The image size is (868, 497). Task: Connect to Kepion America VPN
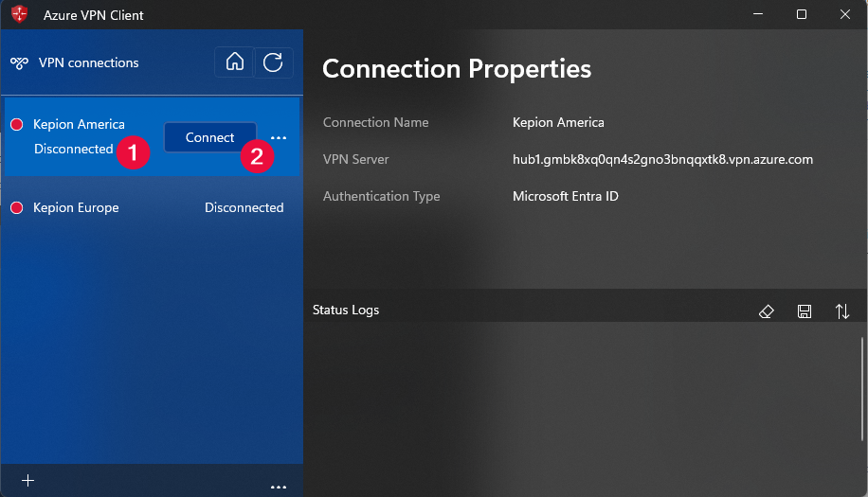pos(209,137)
